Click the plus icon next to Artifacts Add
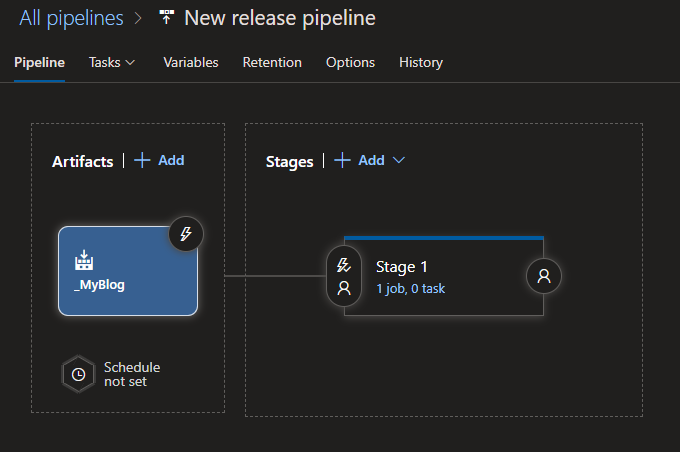Screen dimensions: 680x452 coord(142,160)
